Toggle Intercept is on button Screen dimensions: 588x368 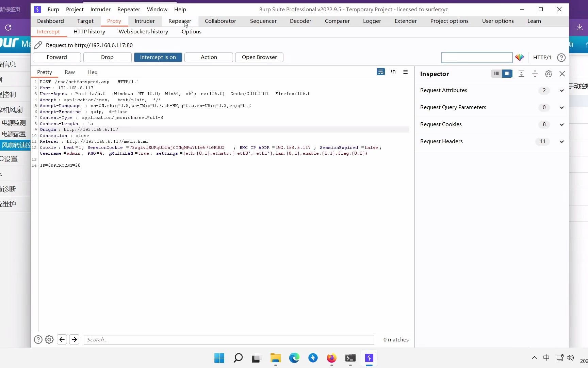tap(158, 57)
